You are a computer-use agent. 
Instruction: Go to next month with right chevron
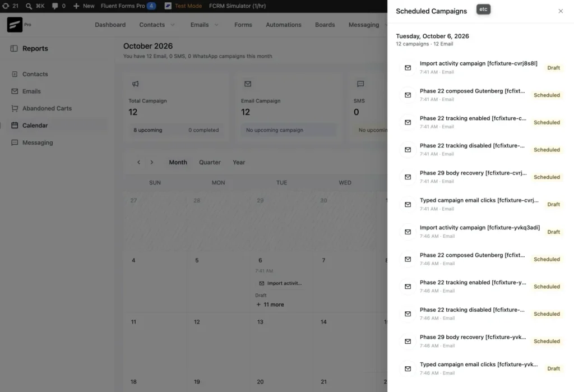152,162
